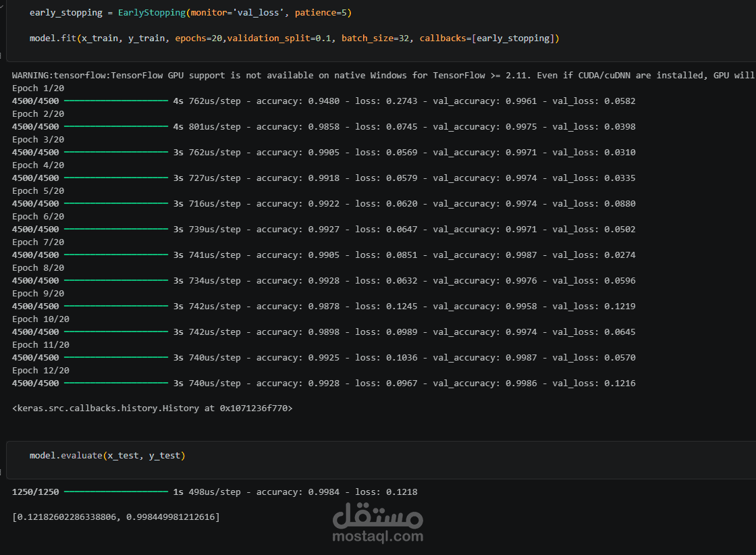
Task: Click the val_loss: 0.0570 value
Action: pyautogui.click(x=594, y=357)
